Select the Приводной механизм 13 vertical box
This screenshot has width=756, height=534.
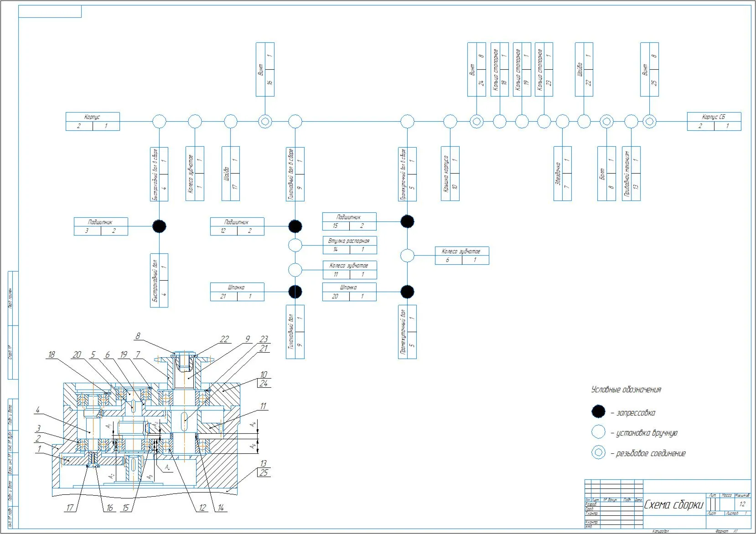point(632,174)
